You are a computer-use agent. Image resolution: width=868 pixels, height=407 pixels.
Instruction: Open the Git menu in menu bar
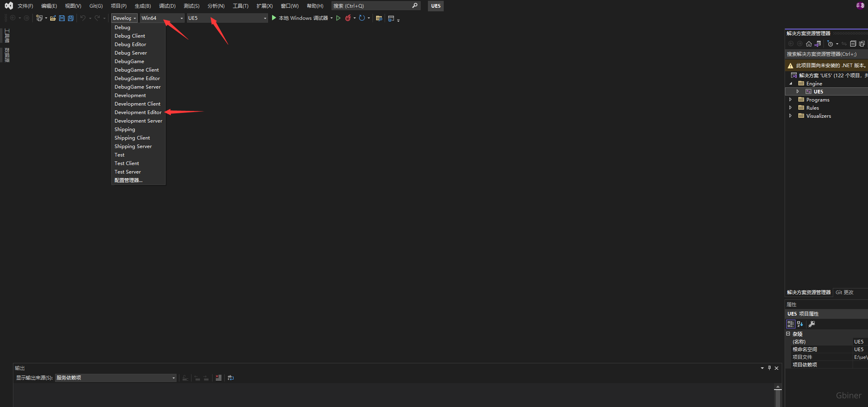(96, 6)
